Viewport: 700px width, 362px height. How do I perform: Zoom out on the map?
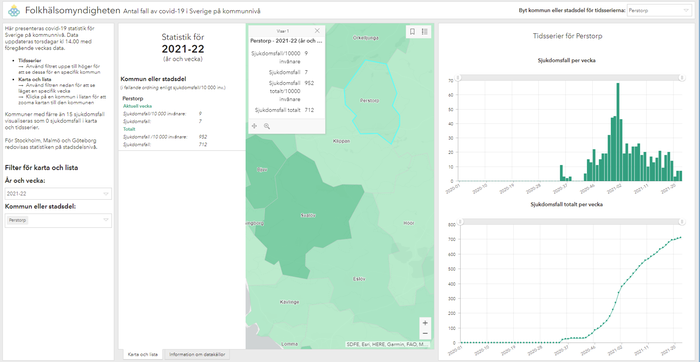click(425, 333)
